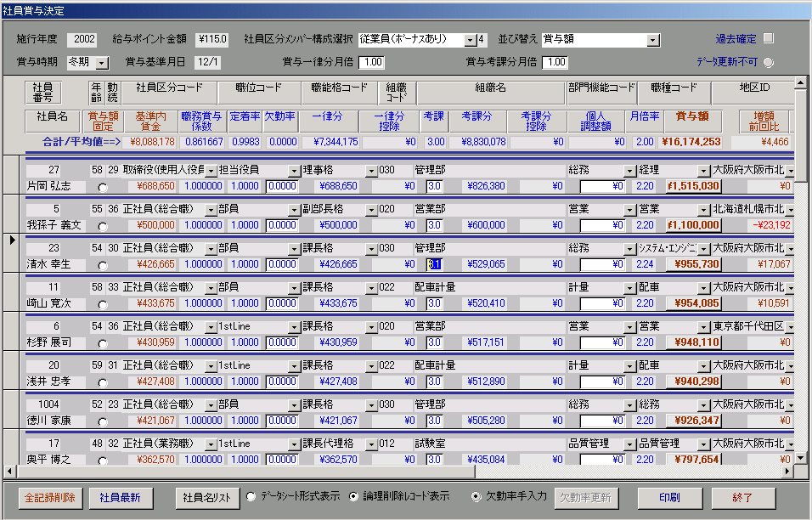This screenshot has height=520, width=812.
Task: Click the 全記録削除 button
Action: click(50, 498)
